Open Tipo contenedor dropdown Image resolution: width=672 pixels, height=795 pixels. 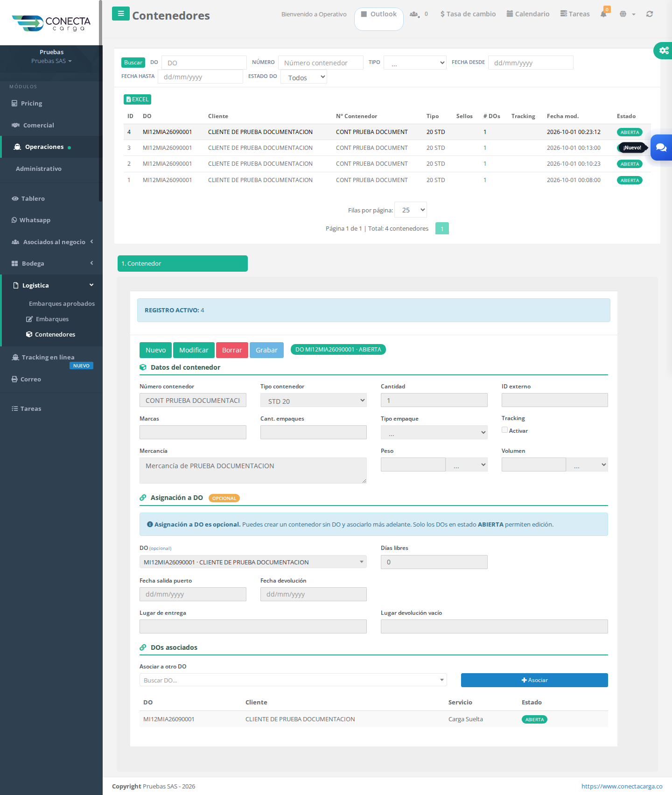coord(314,400)
